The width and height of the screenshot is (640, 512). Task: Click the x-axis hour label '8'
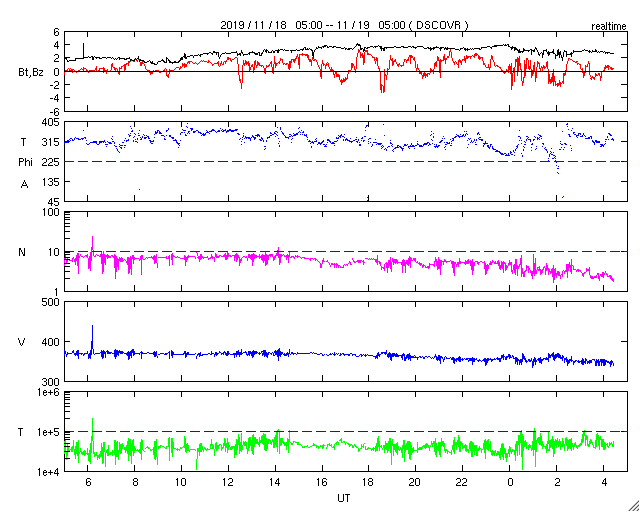(135, 482)
